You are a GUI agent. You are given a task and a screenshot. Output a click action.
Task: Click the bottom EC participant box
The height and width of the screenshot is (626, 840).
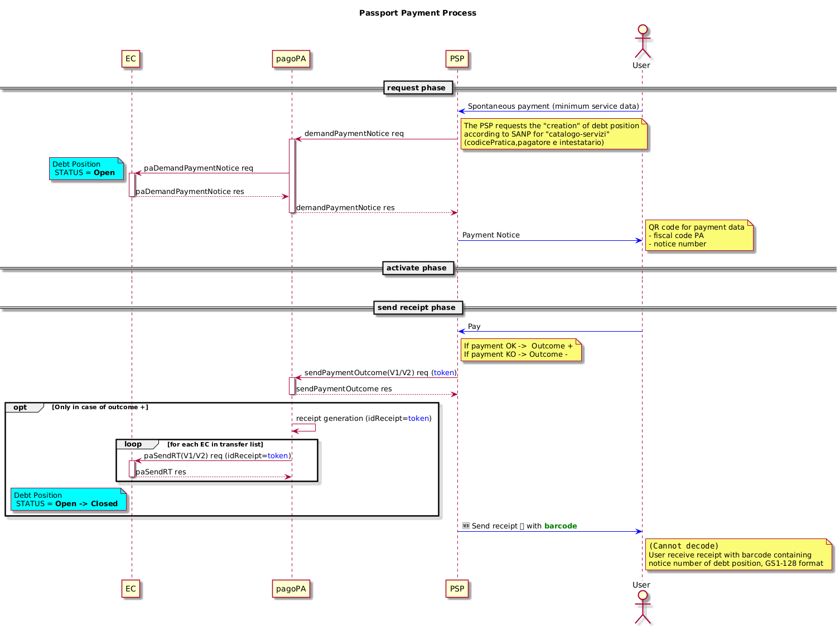pos(131,589)
